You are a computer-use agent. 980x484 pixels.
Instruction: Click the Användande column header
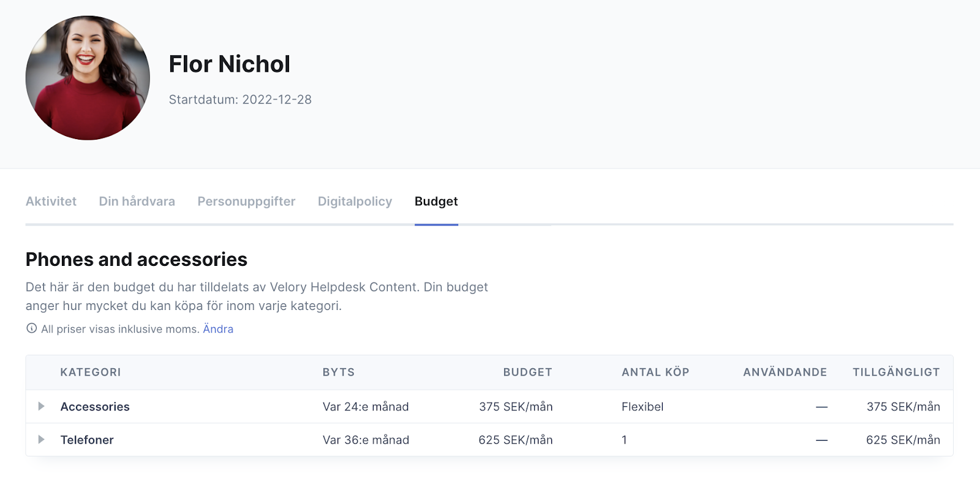785,372
